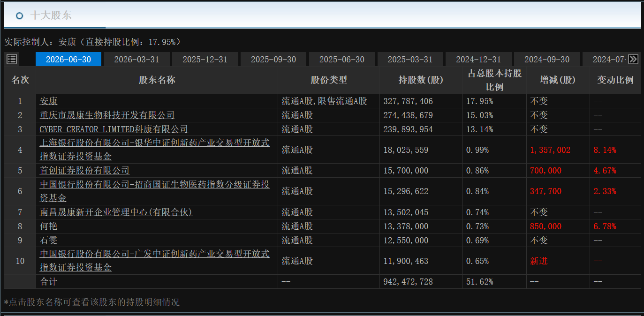Click the circle icon next to 十大股东
The image size is (644, 316).
tap(19, 15)
